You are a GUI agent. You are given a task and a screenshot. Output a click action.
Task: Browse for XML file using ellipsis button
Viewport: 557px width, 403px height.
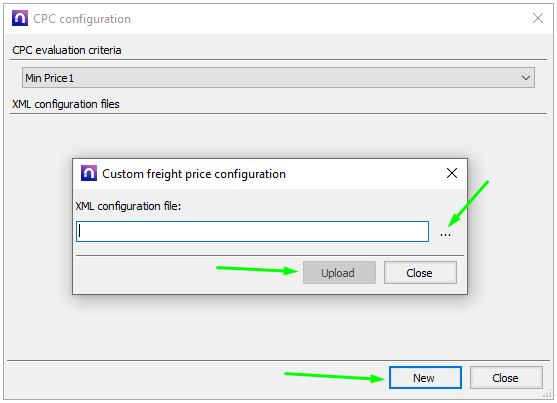pyautogui.click(x=445, y=234)
